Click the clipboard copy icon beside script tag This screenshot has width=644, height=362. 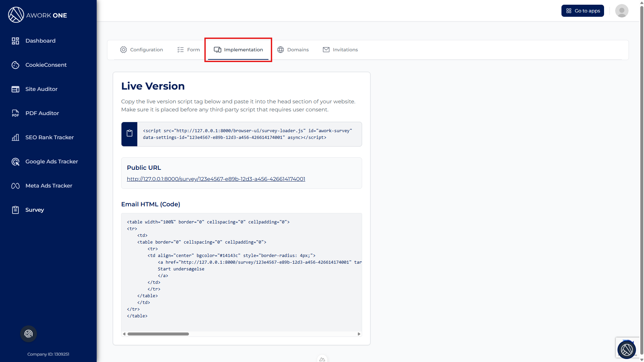click(x=130, y=134)
